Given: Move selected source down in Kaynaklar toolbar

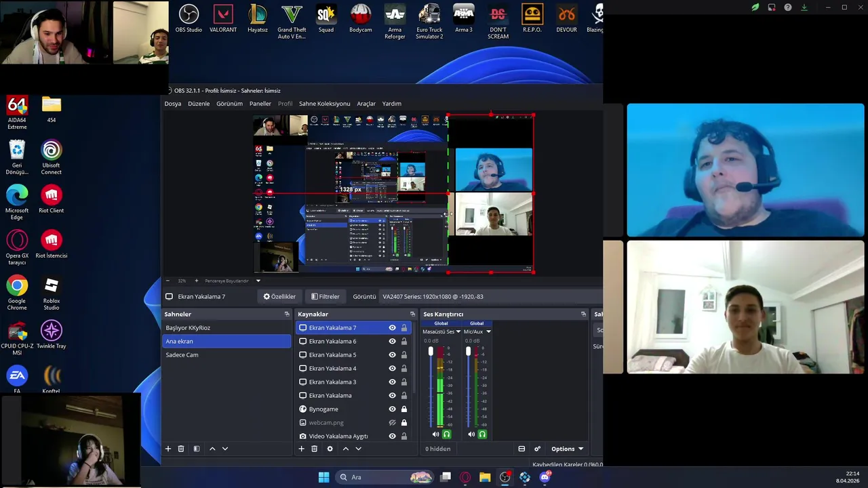Looking at the screenshot, I should pos(359,449).
